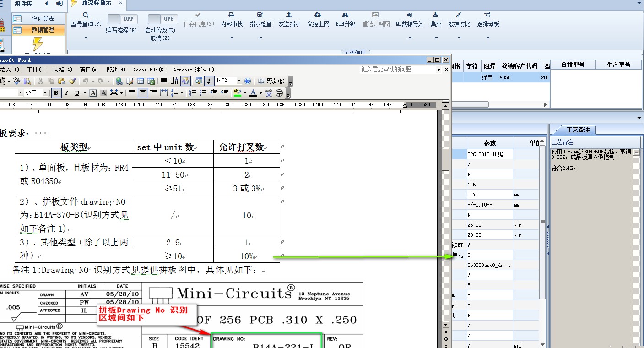The width and height of the screenshot is (644, 348).
Task: Click Word insert hyperlink icon
Action: pyautogui.click(x=119, y=81)
